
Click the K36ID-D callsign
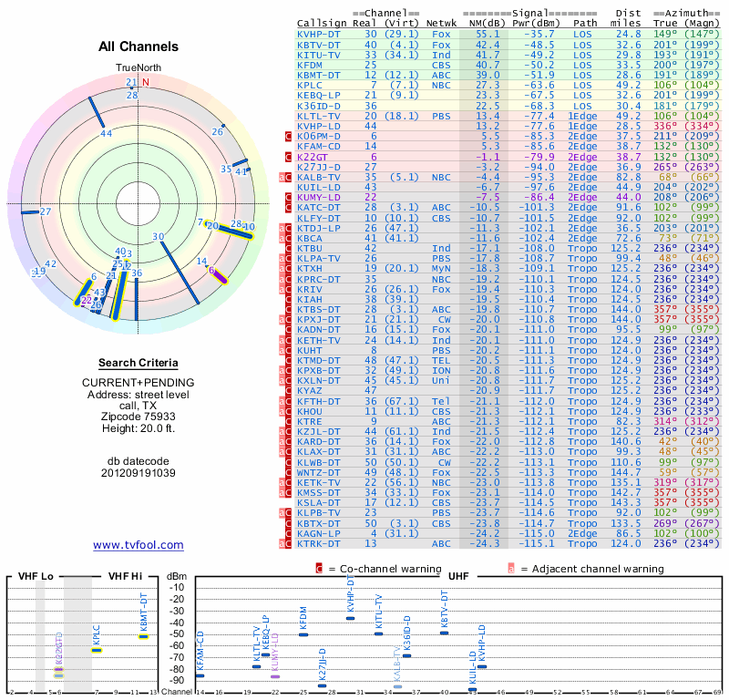[318, 106]
